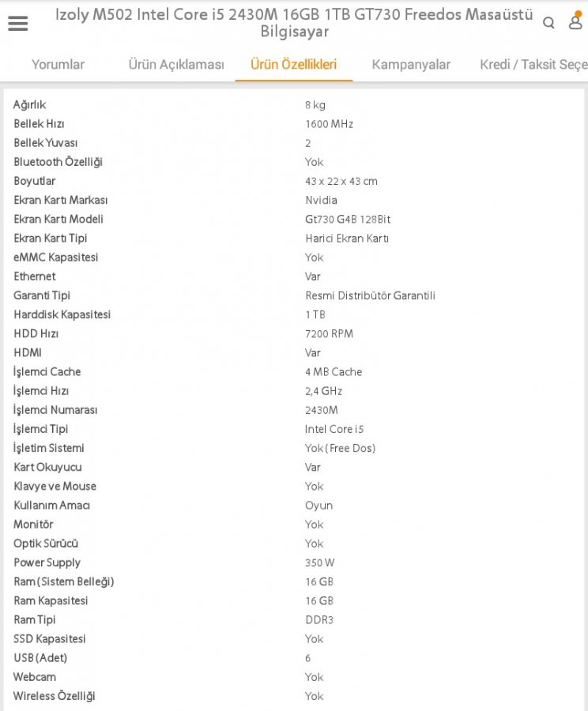The height and width of the screenshot is (711, 588).
Task: Go to the Kampanyalar tab
Action: (x=411, y=65)
